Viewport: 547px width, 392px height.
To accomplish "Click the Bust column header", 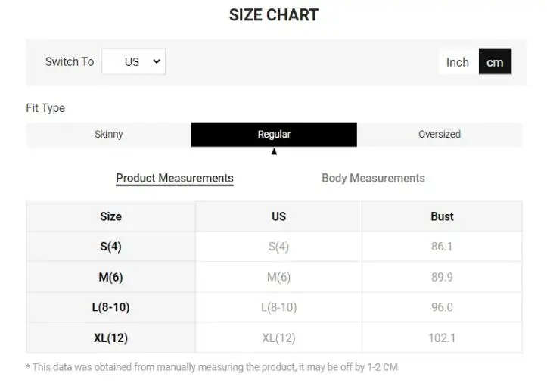I will click(442, 216).
